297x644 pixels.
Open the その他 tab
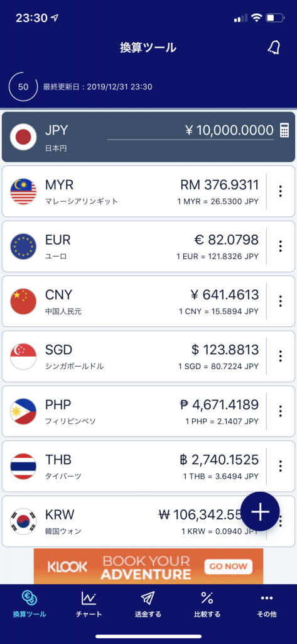(x=267, y=604)
